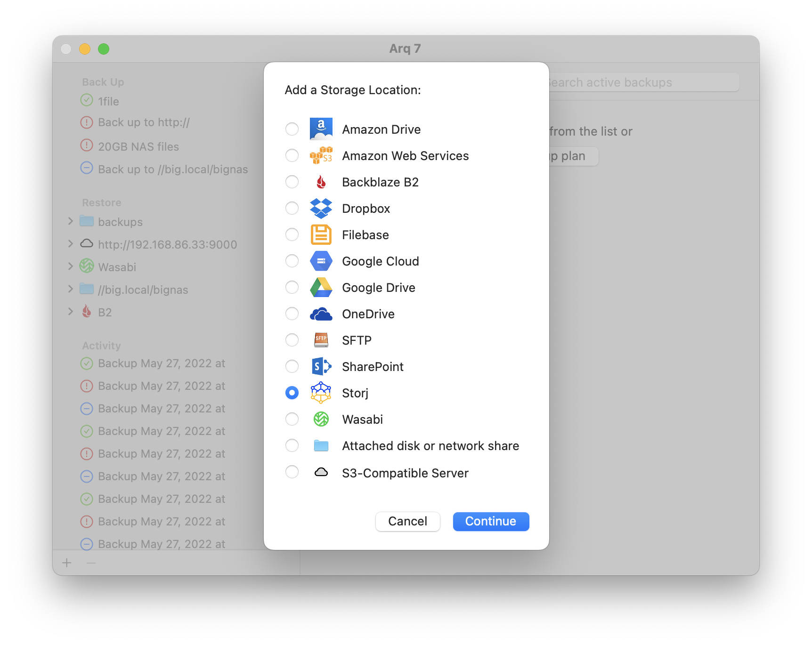Click the 'Google Cloud' label text
812x645 pixels.
(x=381, y=261)
